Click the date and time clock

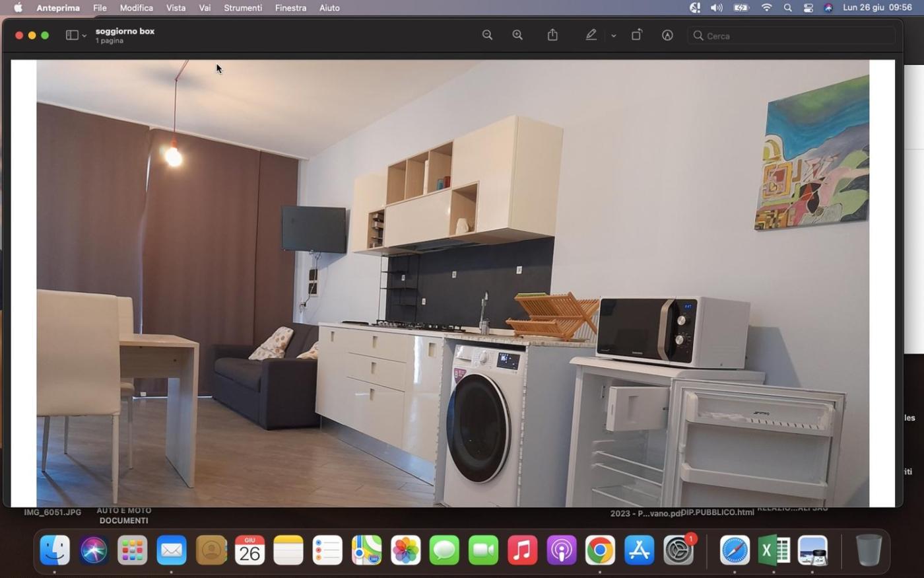click(x=877, y=8)
